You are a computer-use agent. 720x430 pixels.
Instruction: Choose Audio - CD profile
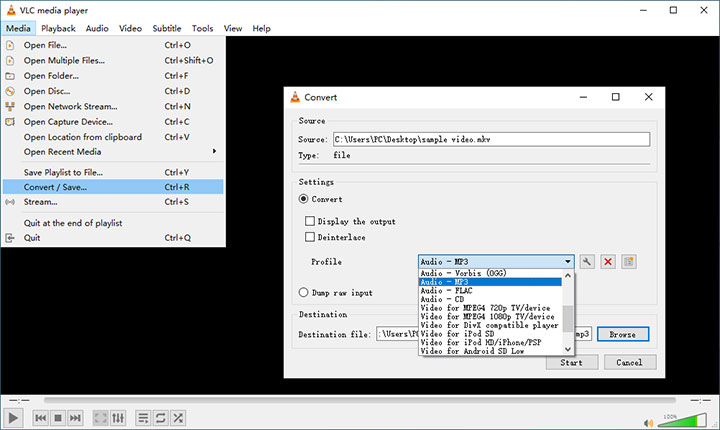pyautogui.click(x=489, y=299)
